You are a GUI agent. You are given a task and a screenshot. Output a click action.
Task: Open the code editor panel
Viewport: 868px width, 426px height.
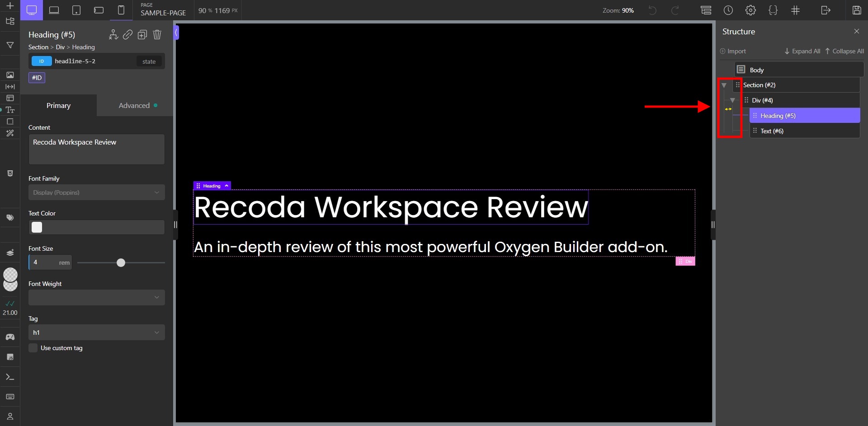coord(773,10)
